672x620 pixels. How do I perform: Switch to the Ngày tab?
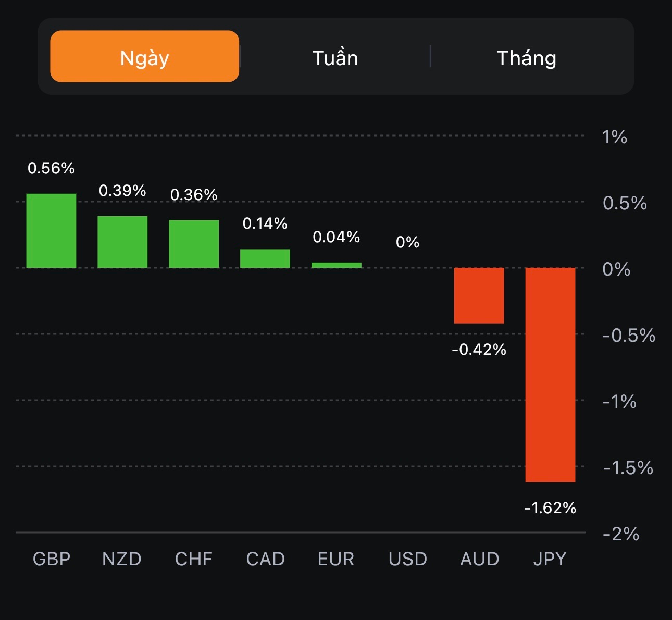tap(144, 57)
